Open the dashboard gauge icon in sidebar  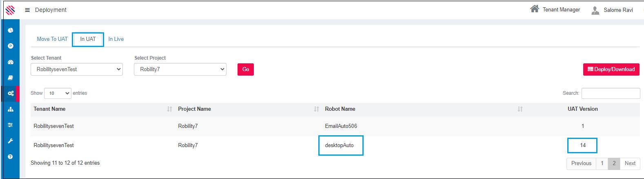11,62
